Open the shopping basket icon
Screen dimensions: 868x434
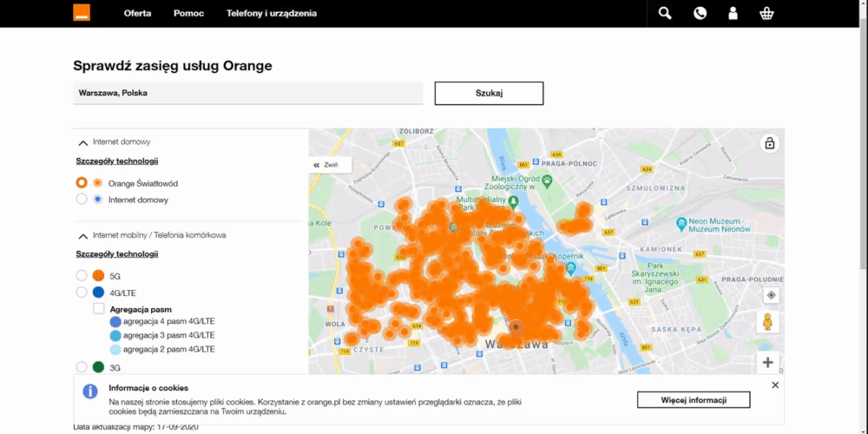click(766, 13)
